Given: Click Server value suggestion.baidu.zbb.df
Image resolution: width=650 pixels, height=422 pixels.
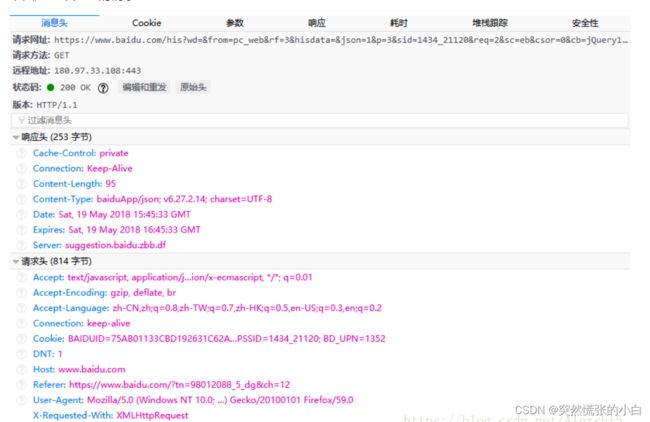Looking at the screenshot, I should [x=116, y=245].
